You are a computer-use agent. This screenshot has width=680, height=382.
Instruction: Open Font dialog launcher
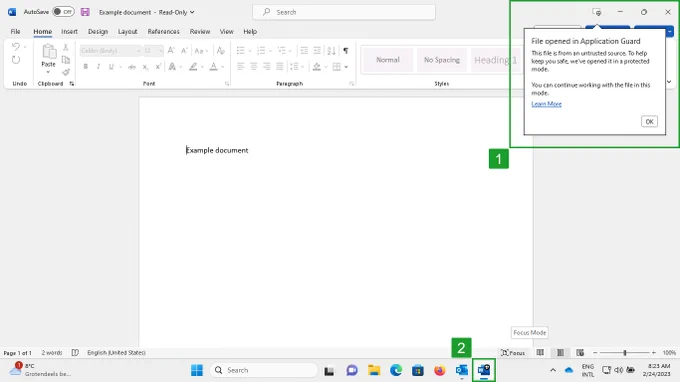coord(227,84)
